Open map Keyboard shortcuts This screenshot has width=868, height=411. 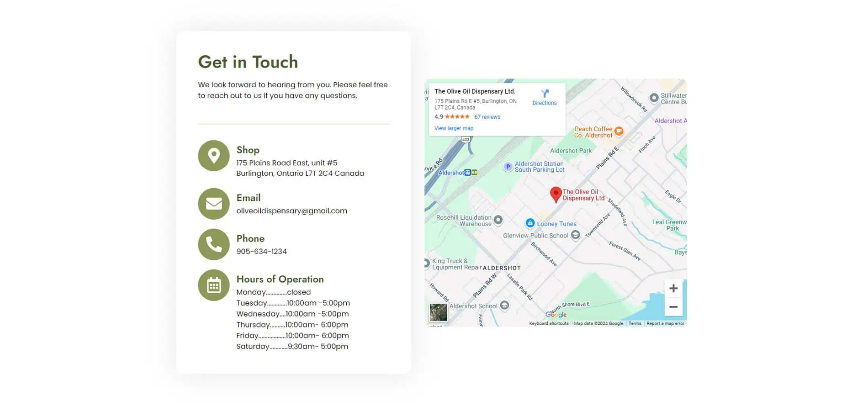(549, 323)
